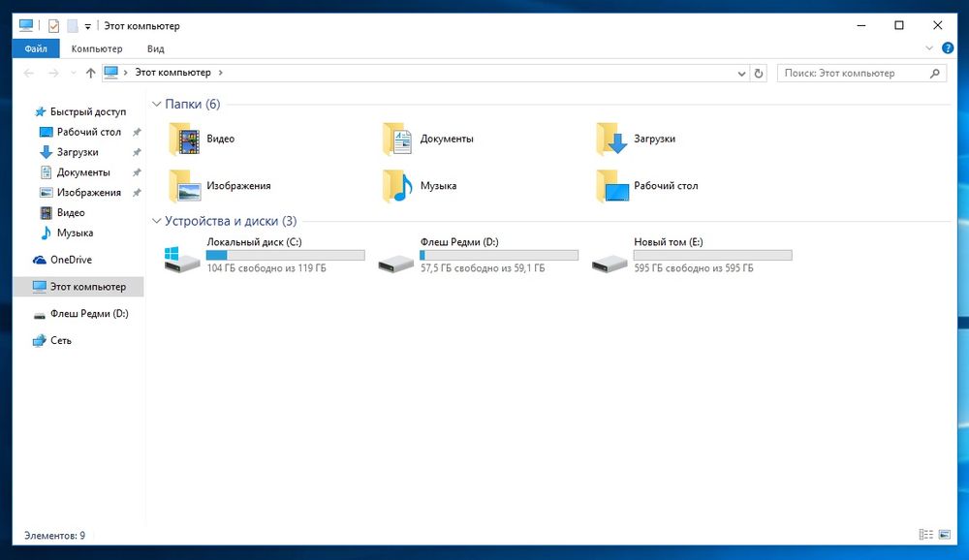Screen dimensions: 969x560
Task: Open the Файл menu
Action: point(36,48)
